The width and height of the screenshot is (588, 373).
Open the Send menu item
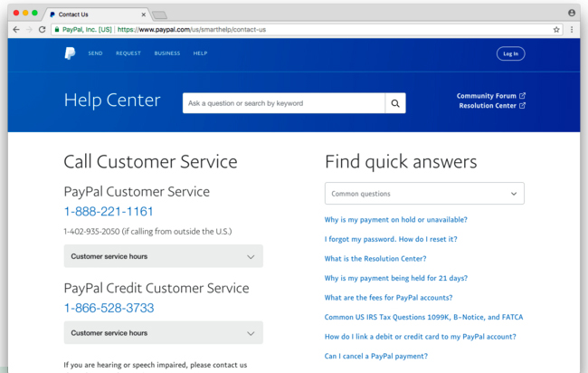click(x=95, y=53)
